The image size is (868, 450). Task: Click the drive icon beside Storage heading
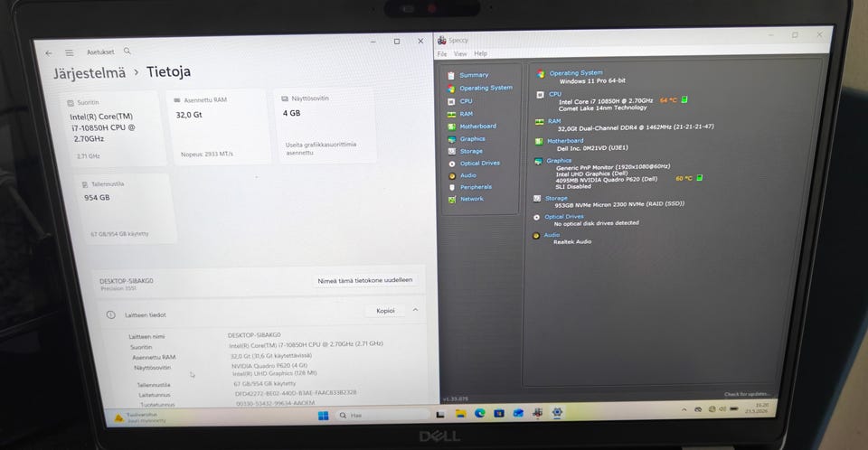coord(537,198)
